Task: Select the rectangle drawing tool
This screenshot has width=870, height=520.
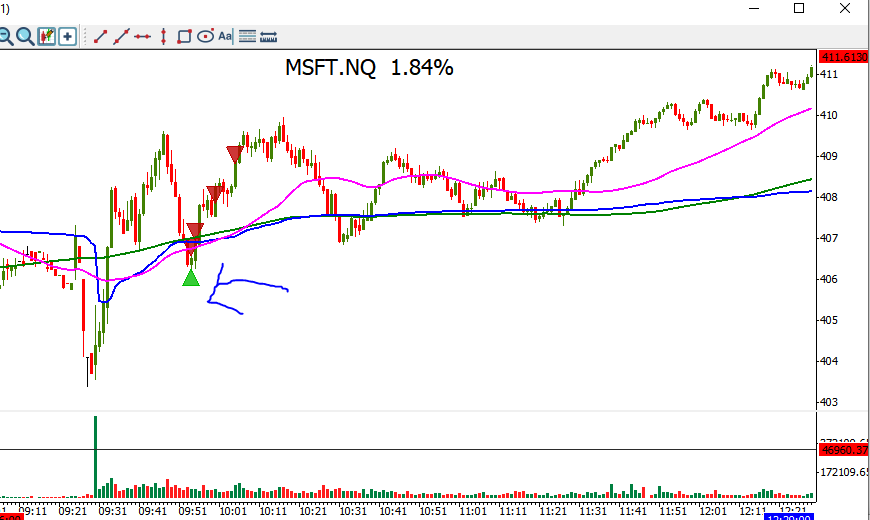Action: (184, 37)
